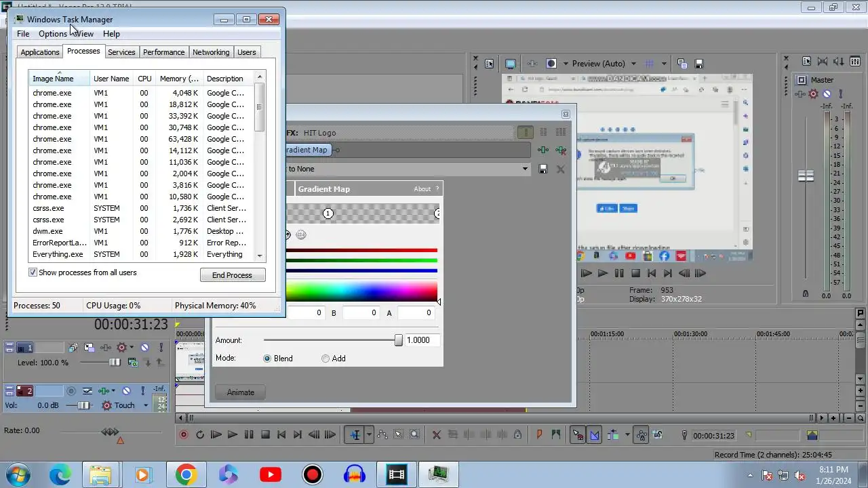Click the About link in Gradient Map
The height and width of the screenshot is (488, 868).
point(422,189)
